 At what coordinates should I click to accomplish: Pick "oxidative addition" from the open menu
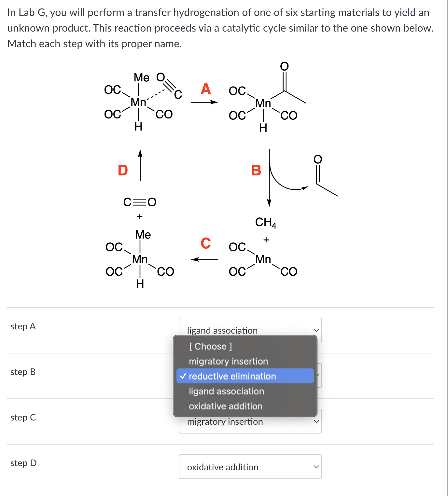pos(226,406)
